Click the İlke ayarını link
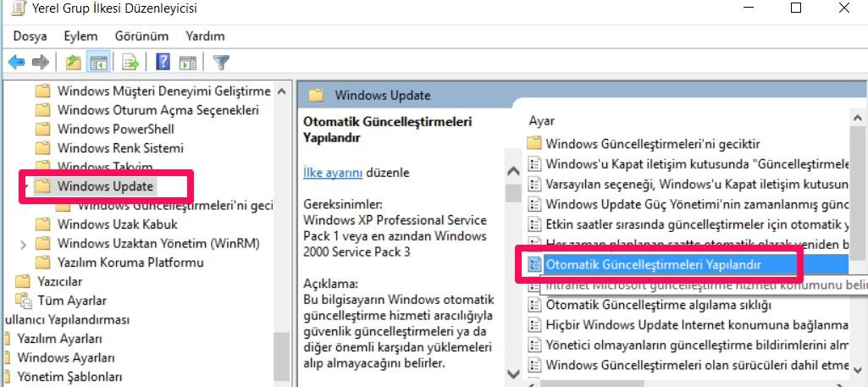The height and width of the screenshot is (387, 868). 333,173
